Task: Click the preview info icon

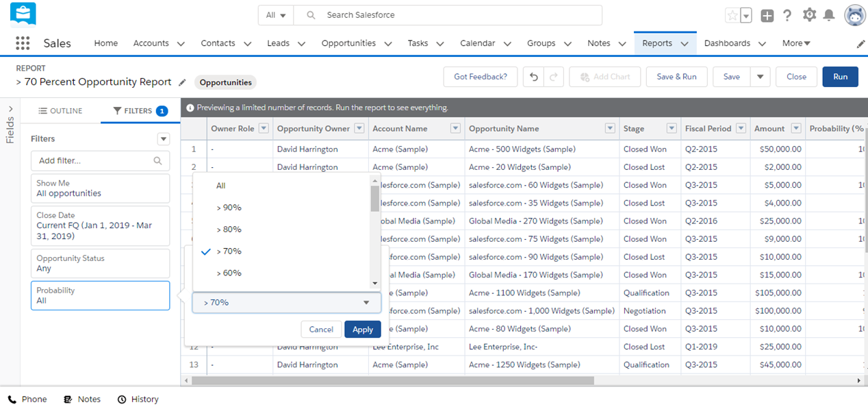Action: pos(190,108)
